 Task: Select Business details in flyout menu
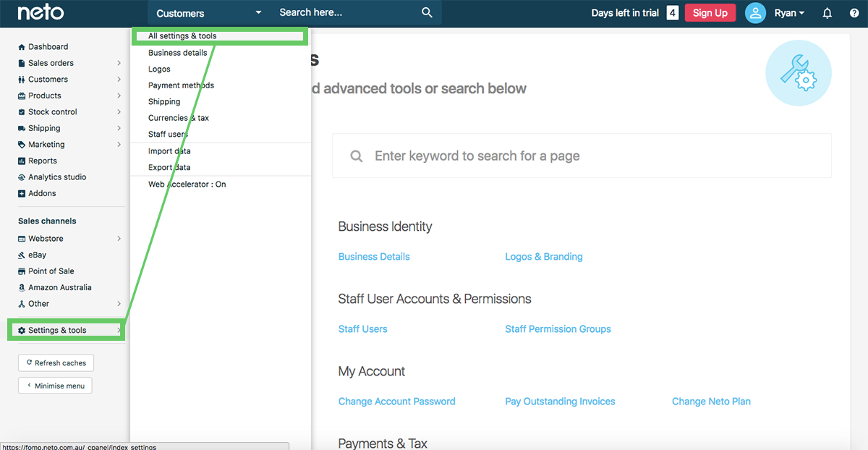[x=178, y=53]
